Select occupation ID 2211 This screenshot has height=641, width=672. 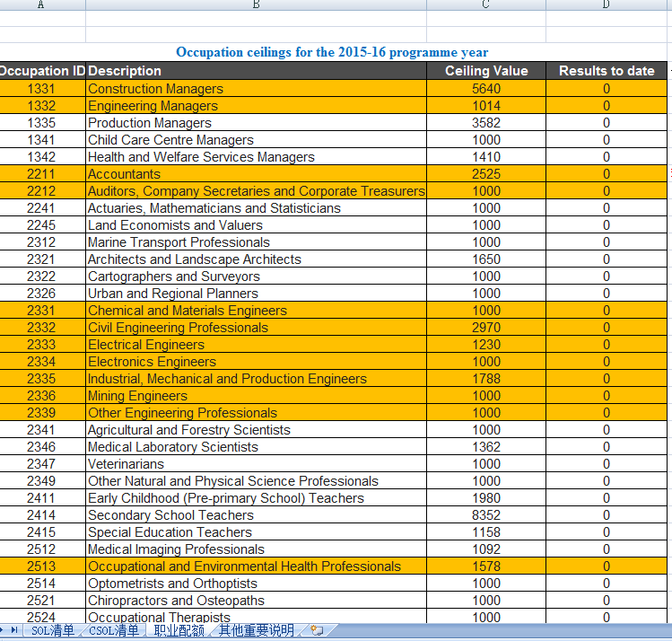(x=41, y=174)
